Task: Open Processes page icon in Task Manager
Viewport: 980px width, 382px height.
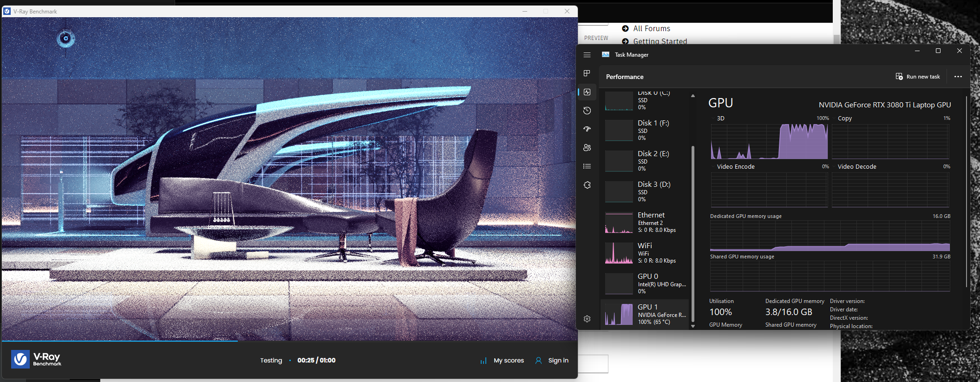Action: click(587, 73)
